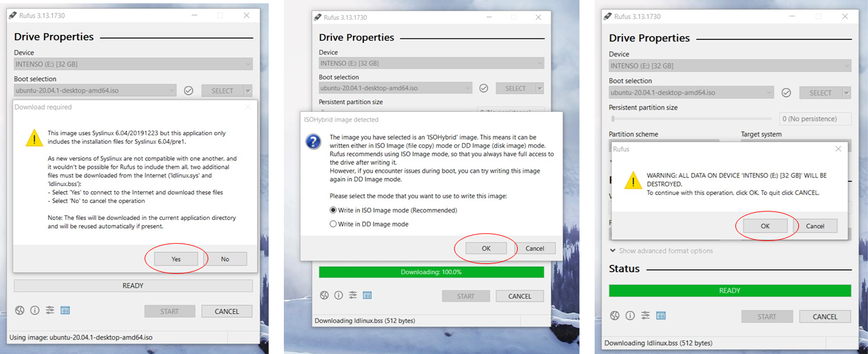Open Device dropdown in middle Rufus window
868x354 pixels.
(x=431, y=63)
